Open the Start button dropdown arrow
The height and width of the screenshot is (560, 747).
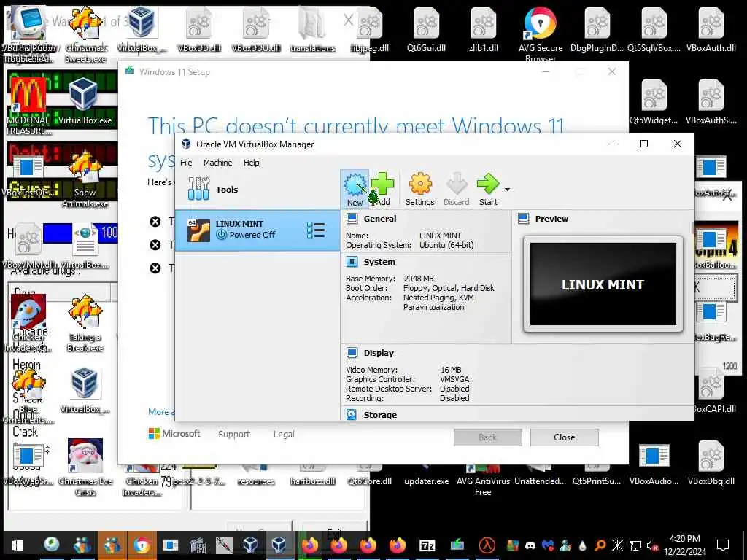(508, 189)
